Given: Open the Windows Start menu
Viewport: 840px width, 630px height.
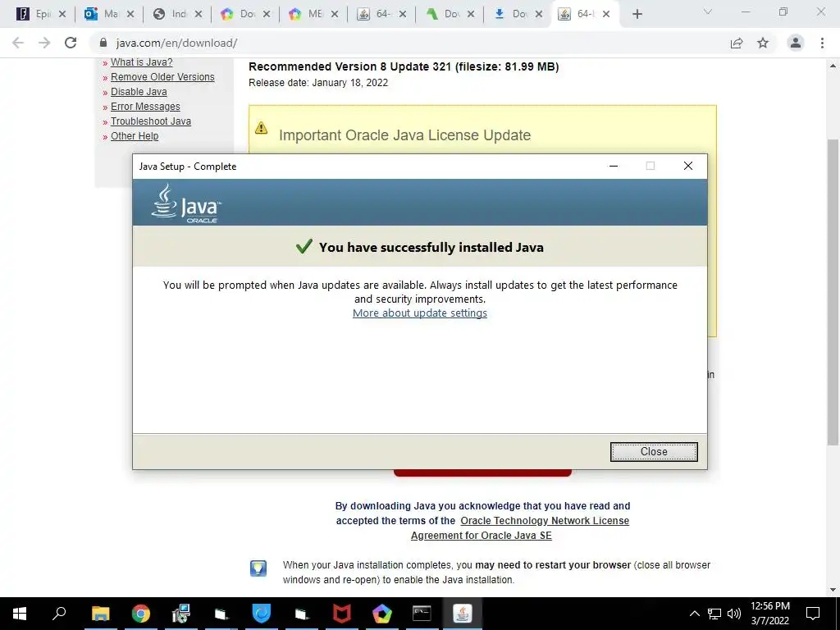Looking at the screenshot, I should (20, 614).
